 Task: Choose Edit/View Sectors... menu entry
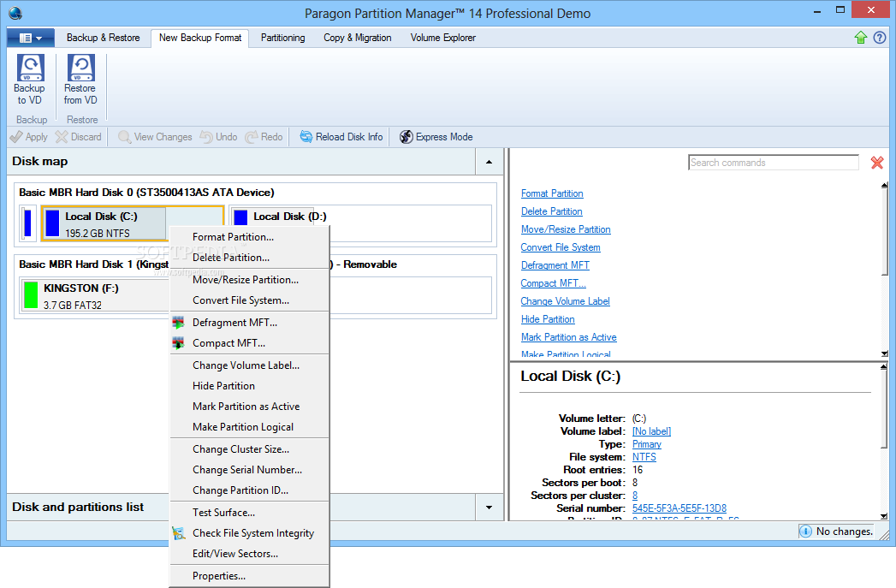coord(250,554)
